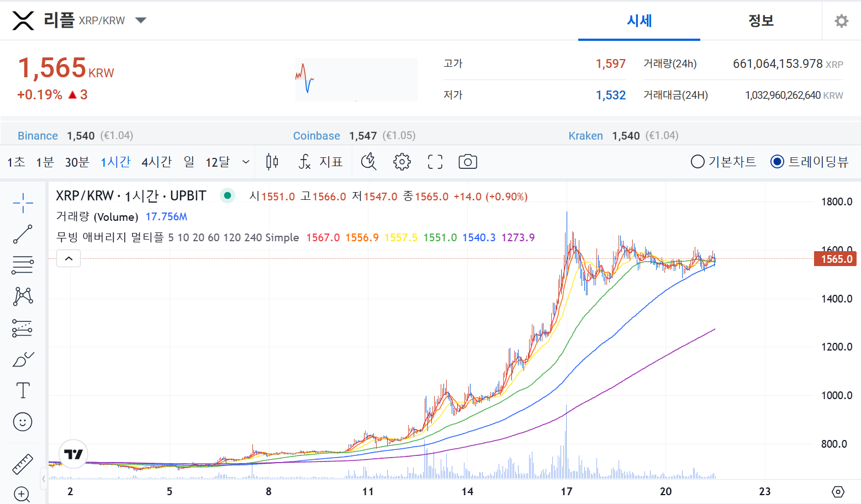The width and height of the screenshot is (861, 504).
Task: Click the zoom in magnifier tool
Action: [x=22, y=494]
